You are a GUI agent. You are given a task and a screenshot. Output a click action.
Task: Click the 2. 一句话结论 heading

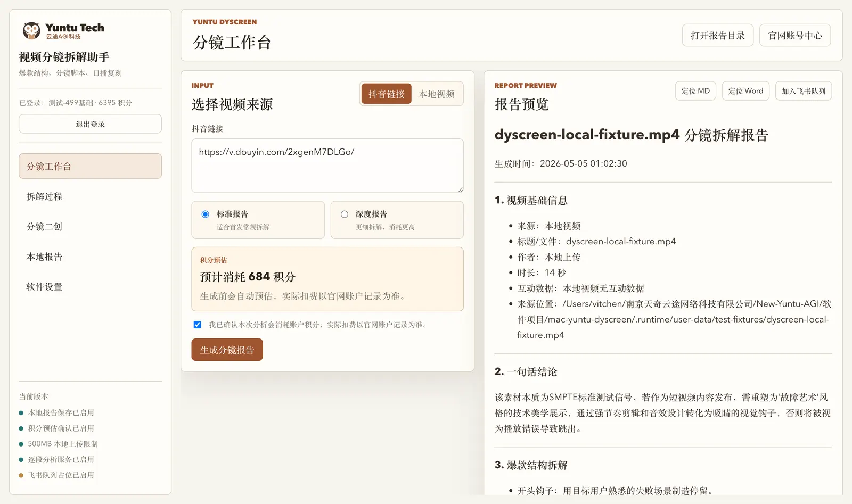pos(526,371)
